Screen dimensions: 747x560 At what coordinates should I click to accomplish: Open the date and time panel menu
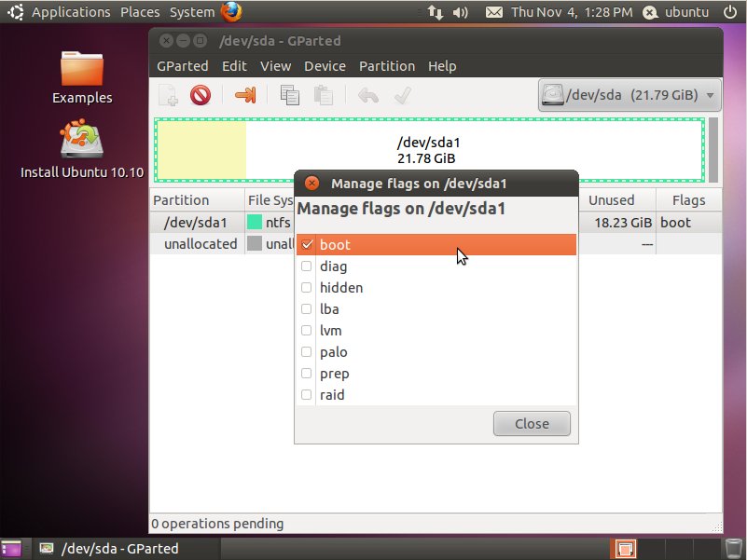coord(572,12)
